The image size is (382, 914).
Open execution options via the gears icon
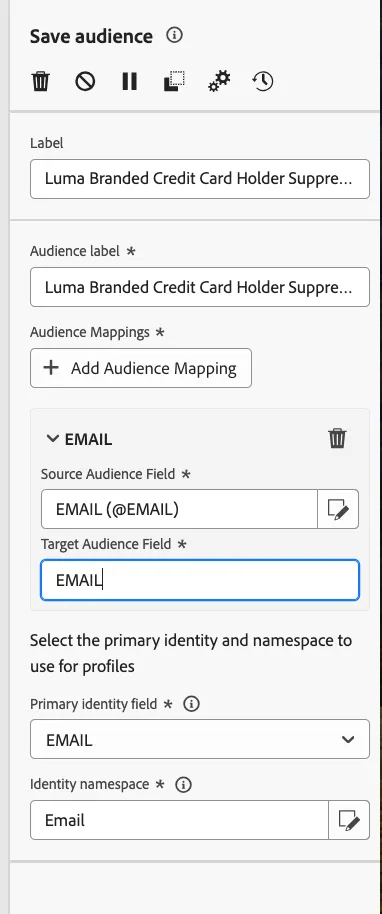(219, 82)
